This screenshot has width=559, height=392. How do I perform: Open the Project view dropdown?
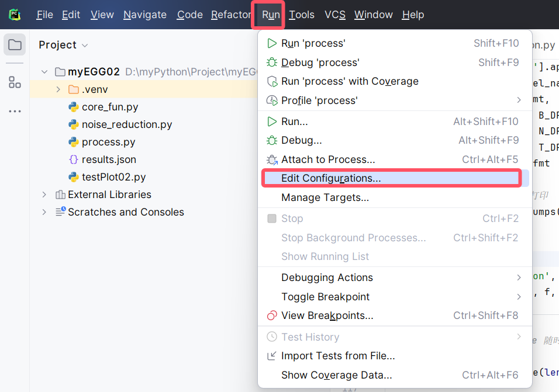tap(84, 44)
